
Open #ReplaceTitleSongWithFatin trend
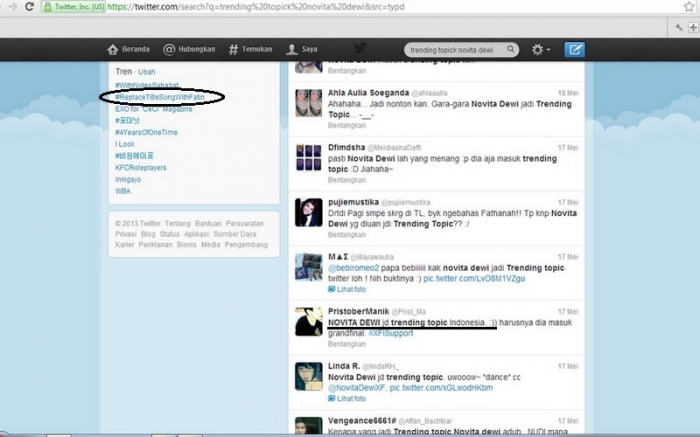click(x=159, y=97)
